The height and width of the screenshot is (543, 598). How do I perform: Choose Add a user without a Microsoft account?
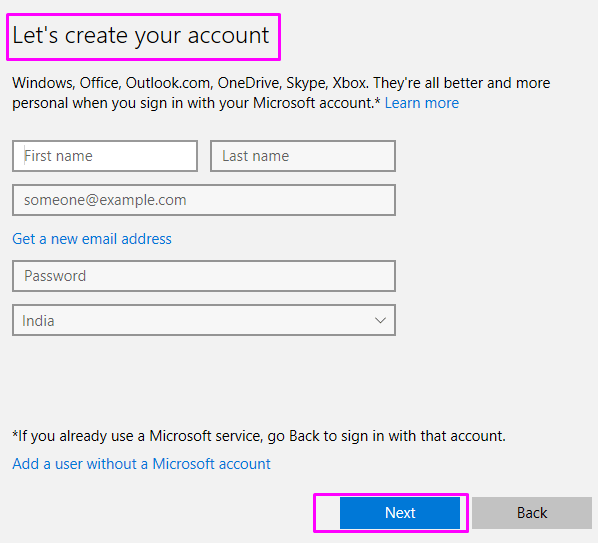141,464
